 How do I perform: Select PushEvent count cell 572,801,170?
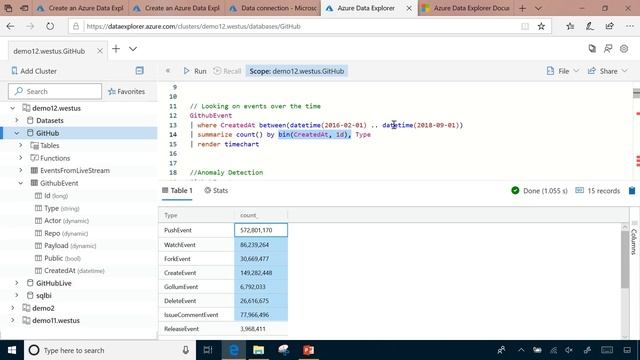click(261, 230)
